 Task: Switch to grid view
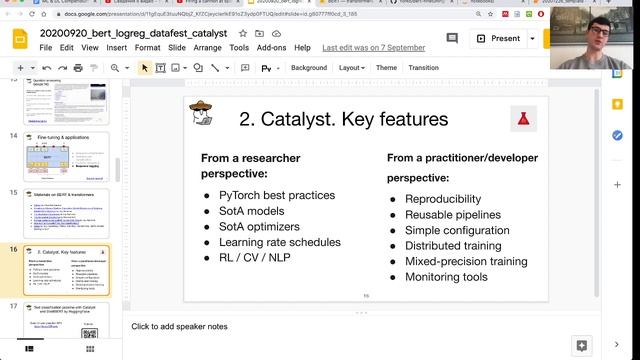pyautogui.click(x=90, y=349)
